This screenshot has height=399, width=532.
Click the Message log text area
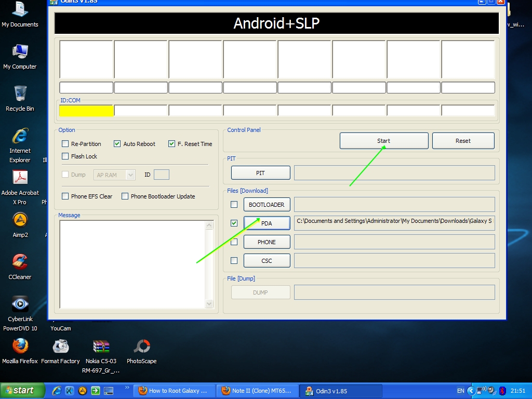(132, 264)
